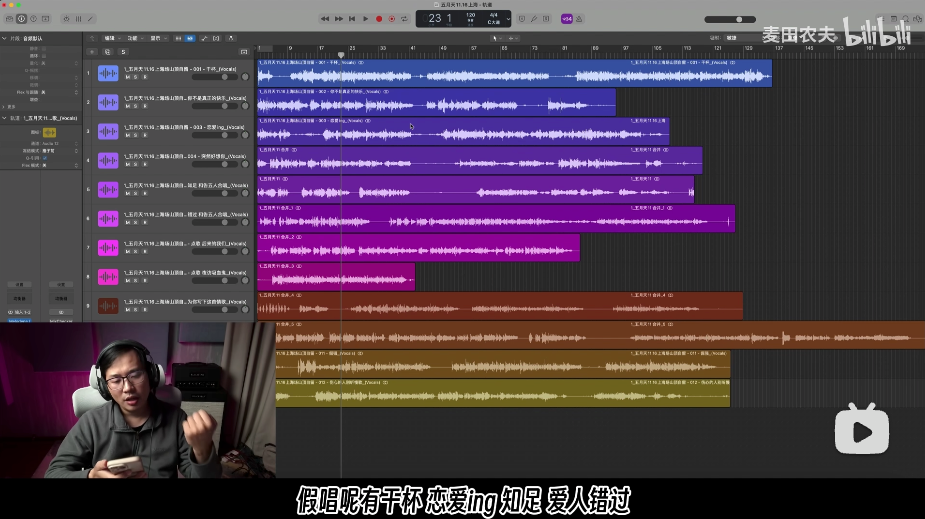This screenshot has height=519, width=925.
Task: Toggle the Show Automation icon
Action: 204,38
